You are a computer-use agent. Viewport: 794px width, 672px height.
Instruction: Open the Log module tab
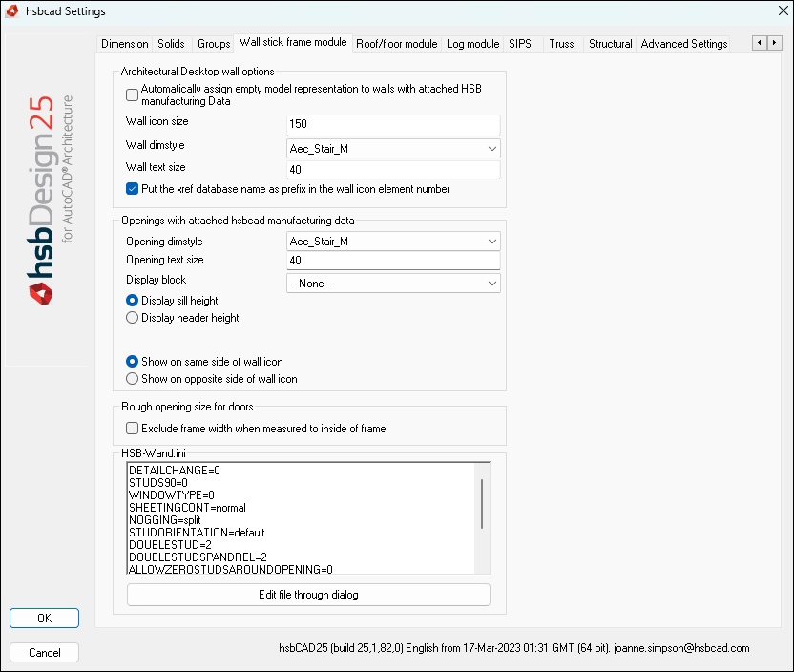click(x=473, y=44)
